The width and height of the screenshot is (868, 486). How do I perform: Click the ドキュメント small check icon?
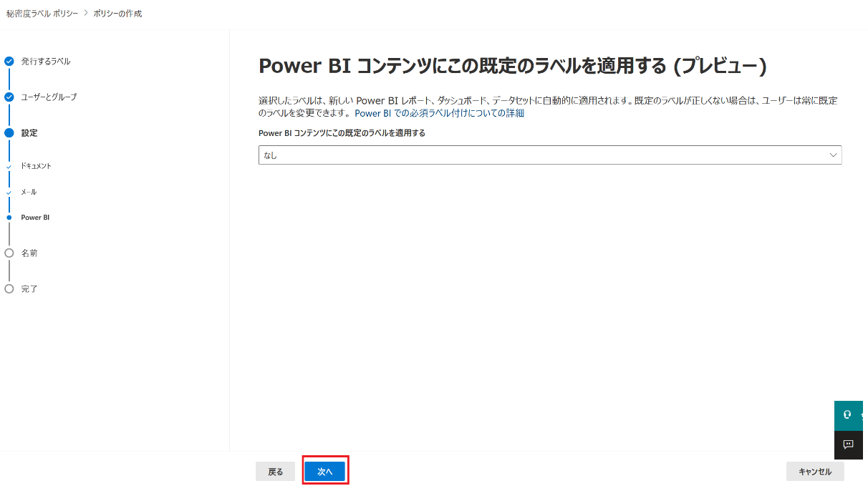9,167
